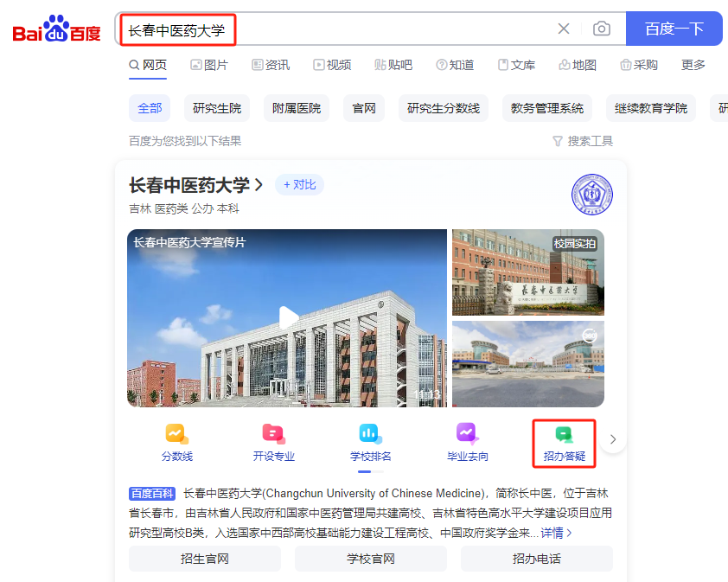Filter by 研究生院 chip
This screenshot has width=728, height=582.
click(x=217, y=108)
